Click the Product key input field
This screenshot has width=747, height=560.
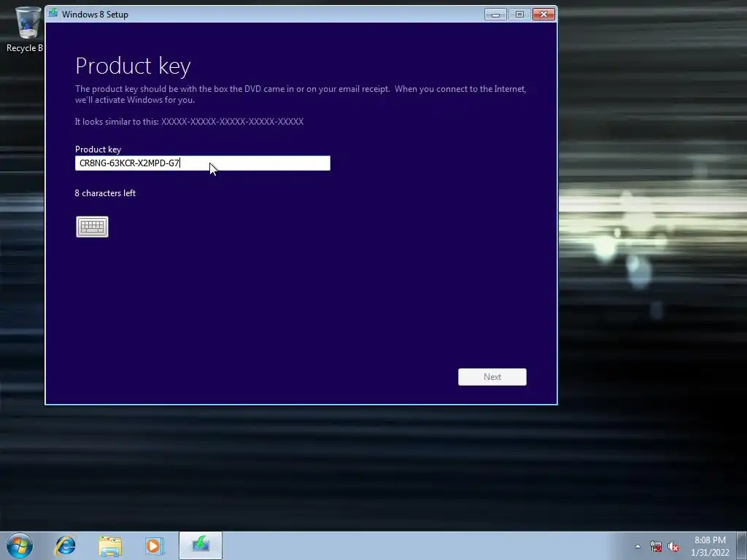[203, 163]
